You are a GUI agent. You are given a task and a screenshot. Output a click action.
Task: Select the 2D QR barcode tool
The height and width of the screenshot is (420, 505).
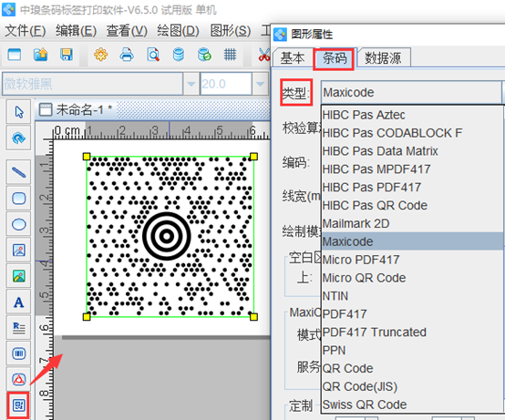(x=18, y=405)
